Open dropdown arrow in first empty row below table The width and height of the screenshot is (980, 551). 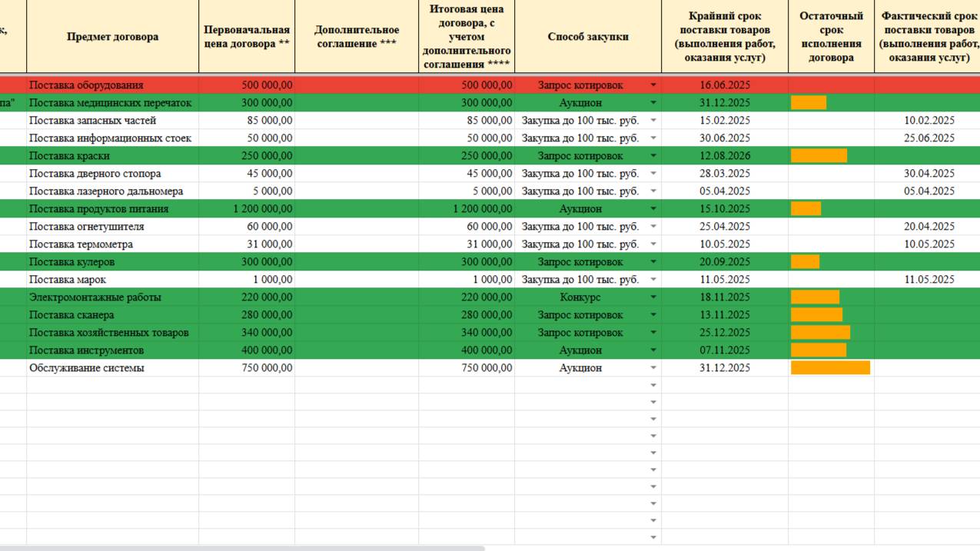pos(653,386)
